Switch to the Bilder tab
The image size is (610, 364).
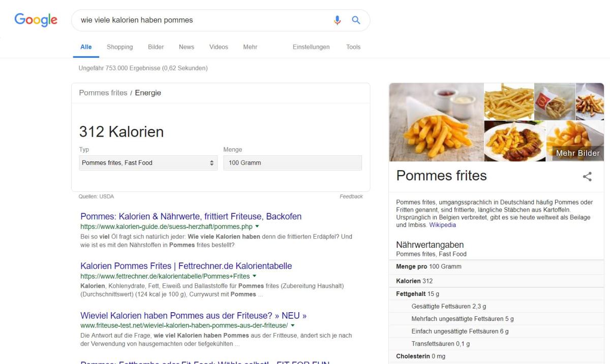coord(156,47)
